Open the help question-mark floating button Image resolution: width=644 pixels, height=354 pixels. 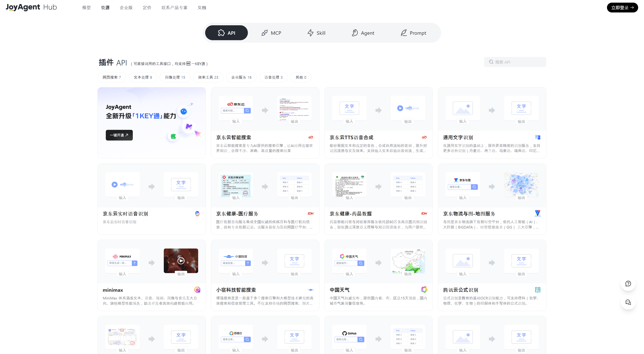(x=628, y=284)
